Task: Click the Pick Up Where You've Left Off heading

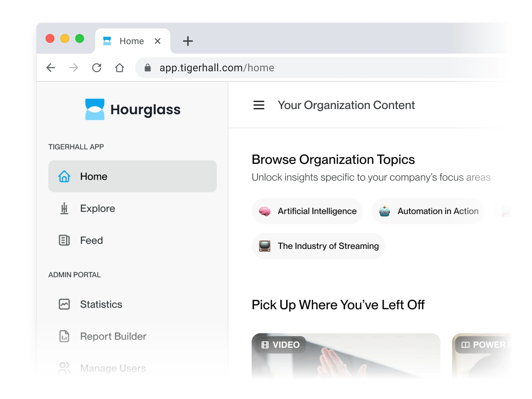Action: point(338,305)
